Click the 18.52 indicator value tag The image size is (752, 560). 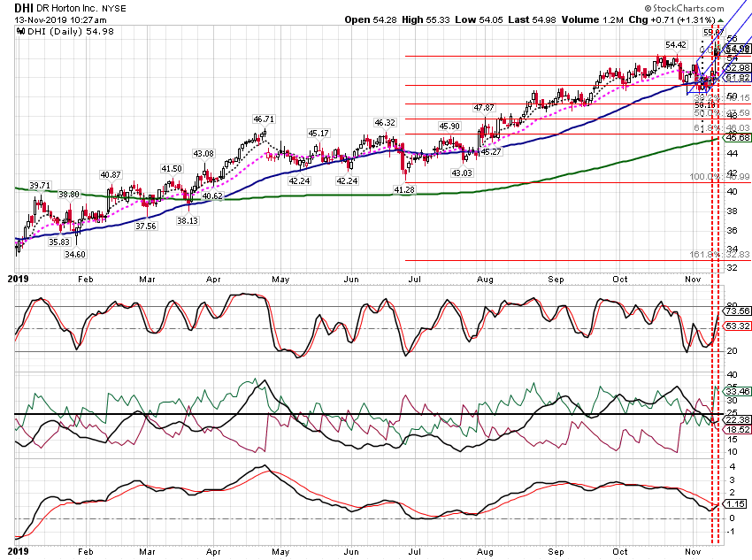point(737,430)
